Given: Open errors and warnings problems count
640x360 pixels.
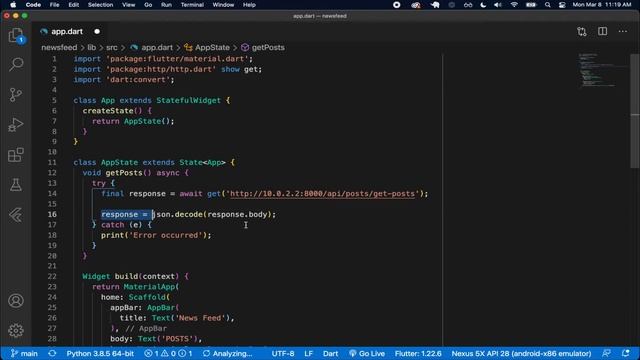Looking at the screenshot, I should coord(168,353).
